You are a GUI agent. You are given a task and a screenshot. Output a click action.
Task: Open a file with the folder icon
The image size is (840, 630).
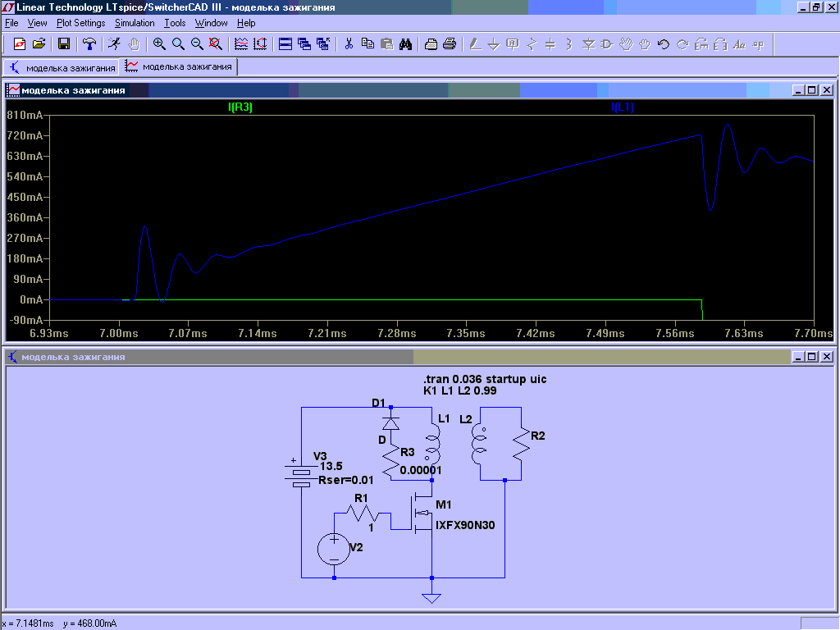pos(39,44)
